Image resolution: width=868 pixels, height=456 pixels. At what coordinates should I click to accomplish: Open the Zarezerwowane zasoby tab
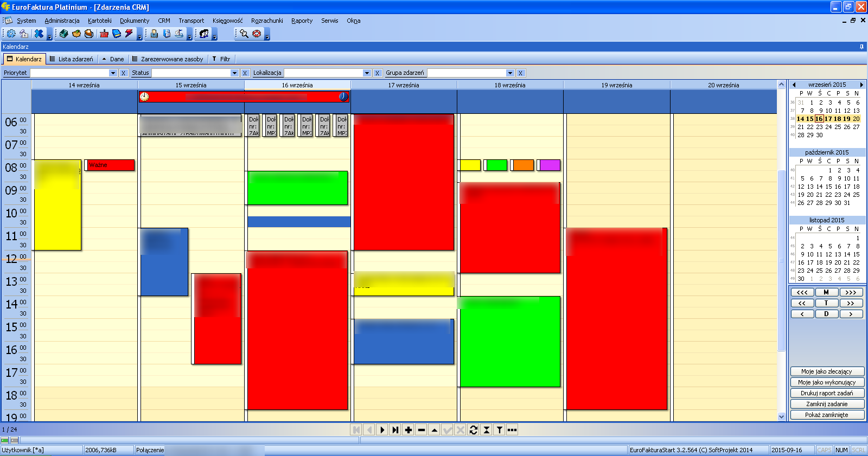[168, 59]
